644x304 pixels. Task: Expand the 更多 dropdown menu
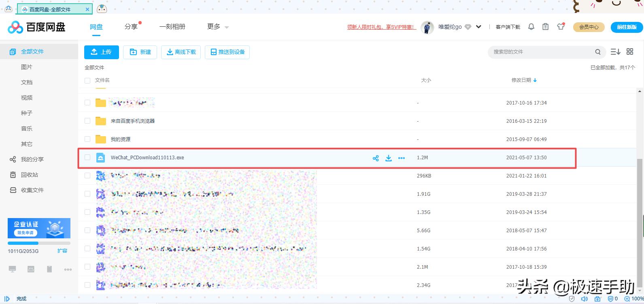click(218, 27)
